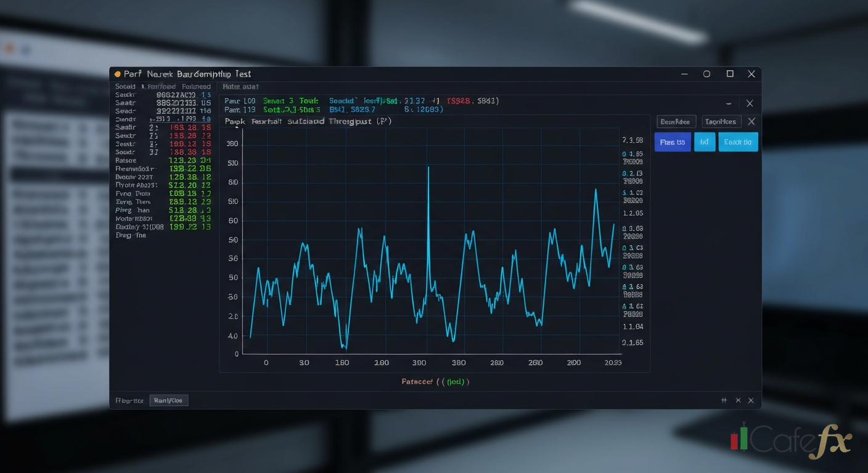Toggle the cyan Ind option

point(704,142)
